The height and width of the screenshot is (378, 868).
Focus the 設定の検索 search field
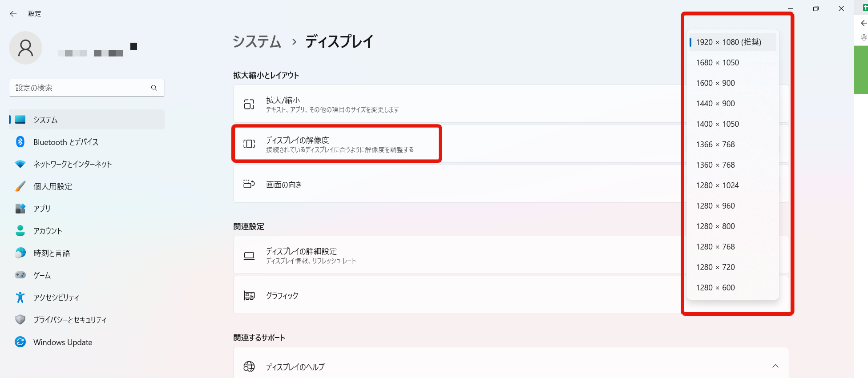coord(87,88)
